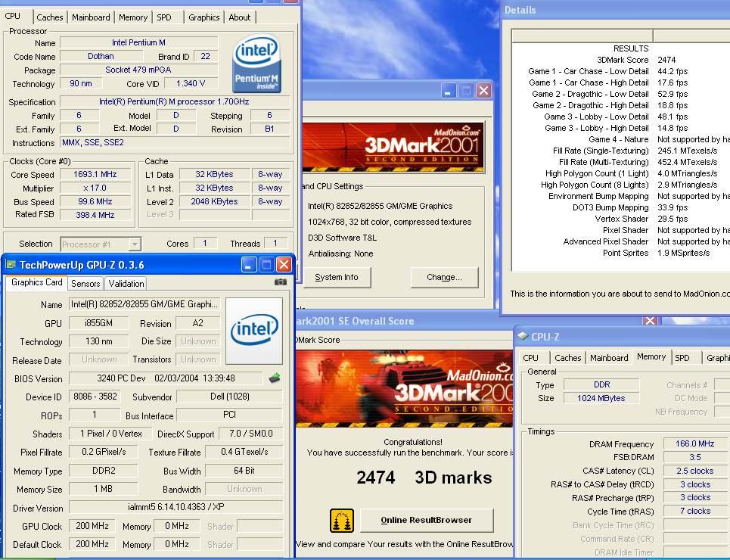Click the Change... button in 3DMark2001

pyautogui.click(x=445, y=277)
